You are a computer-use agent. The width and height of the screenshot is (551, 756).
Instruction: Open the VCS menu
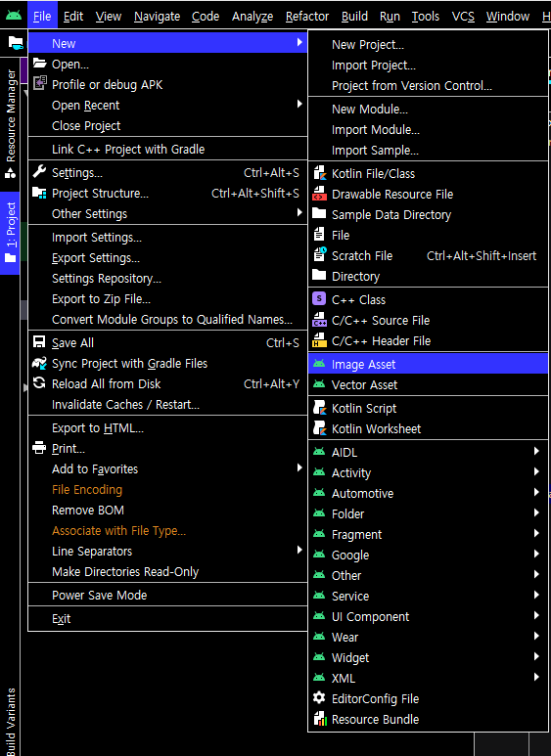(463, 17)
